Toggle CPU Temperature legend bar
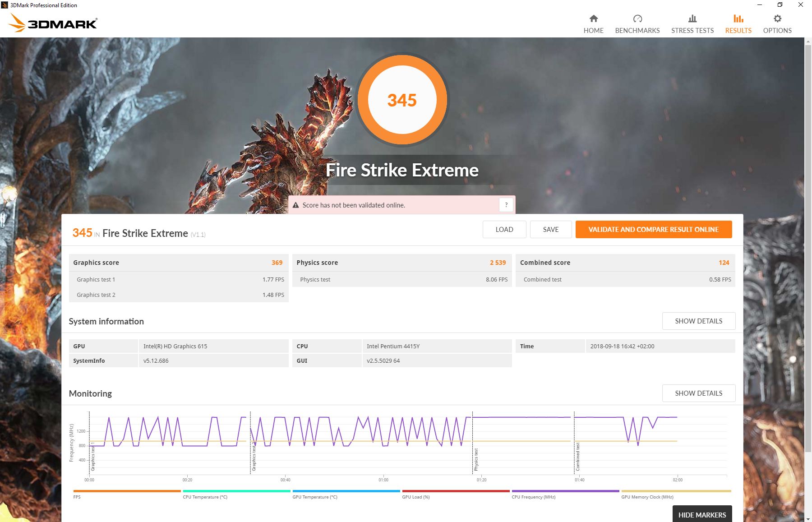Image resolution: width=812 pixels, height=522 pixels. tap(236, 491)
